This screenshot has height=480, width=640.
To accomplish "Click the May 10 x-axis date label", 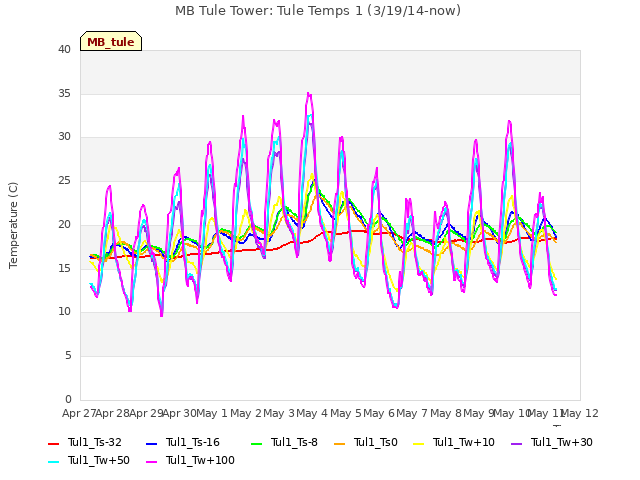I will 512,413.
